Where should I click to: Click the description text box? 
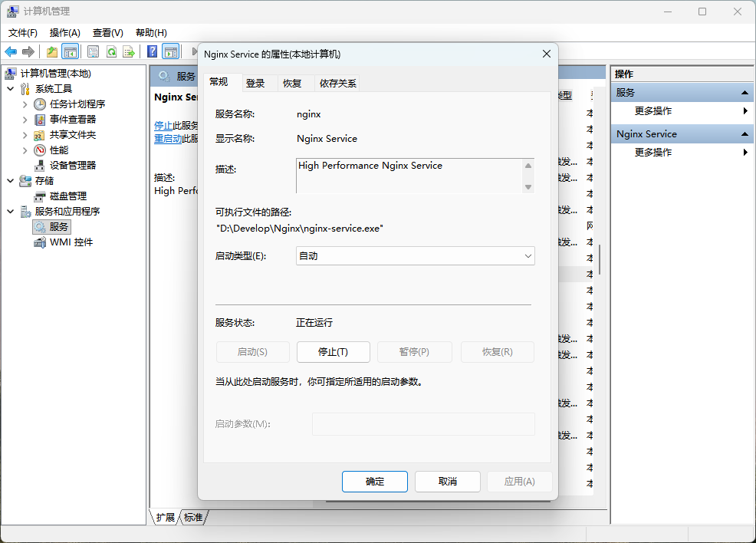[x=415, y=176]
